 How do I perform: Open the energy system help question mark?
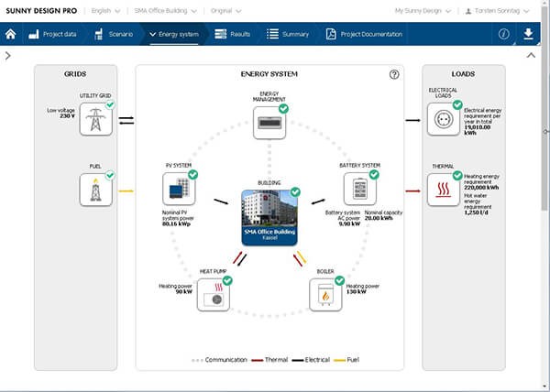(394, 74)
